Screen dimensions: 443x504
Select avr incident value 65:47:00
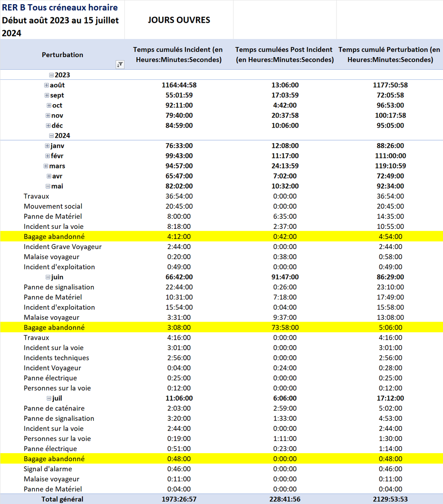point(179,176)
